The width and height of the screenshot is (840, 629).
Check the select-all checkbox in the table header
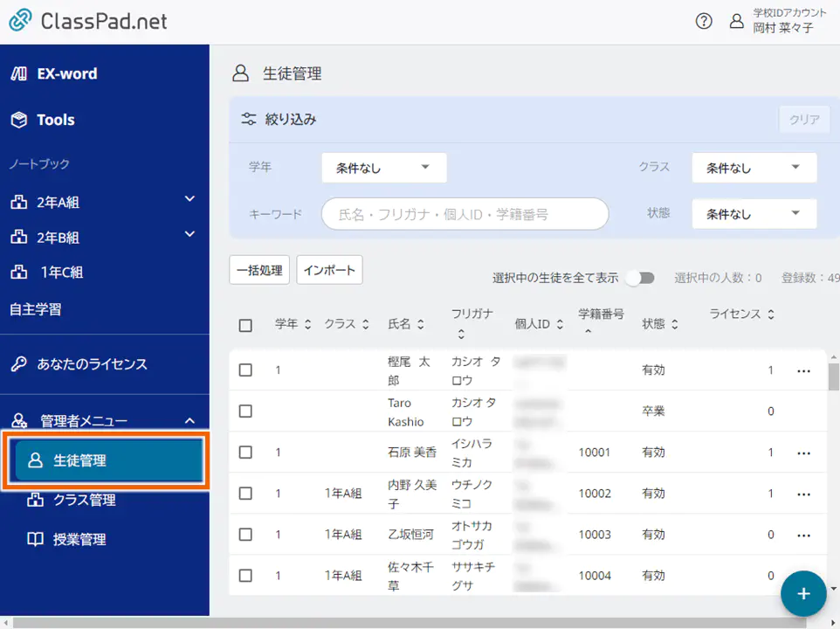245,323
